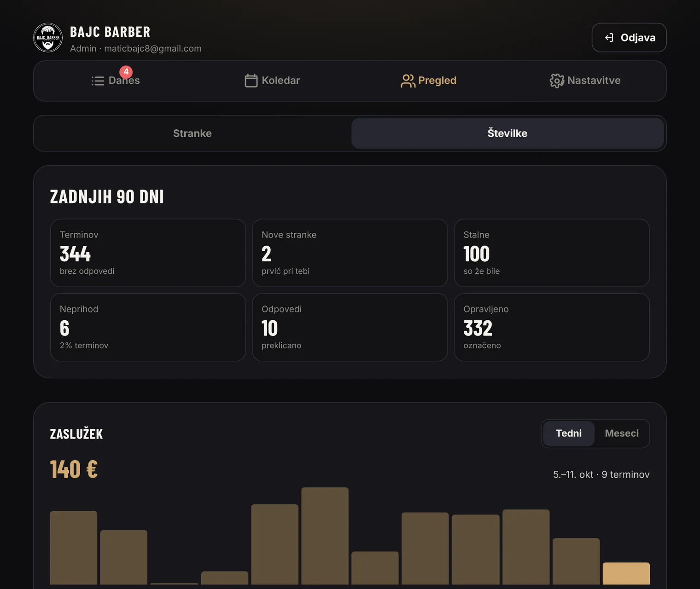700x589 pixels.
Task: Click the people icon beside Pregled
Action: click(x=408, y=81)
